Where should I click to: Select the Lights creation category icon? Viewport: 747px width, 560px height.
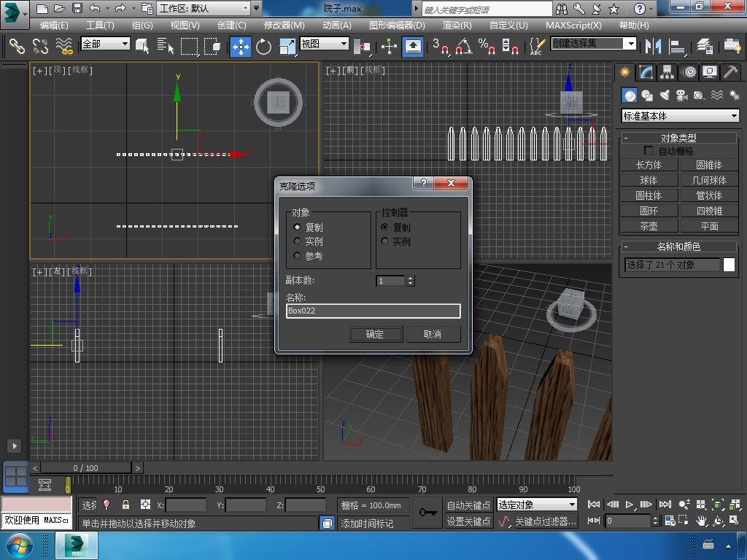(665, 96)
